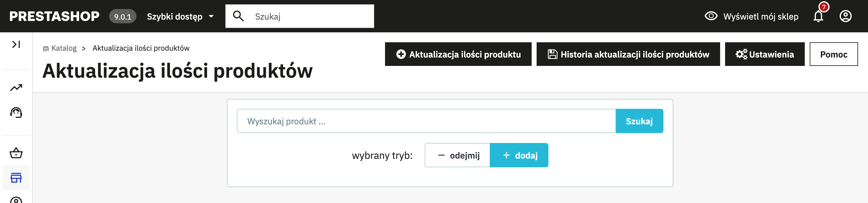The image size is (868, 203).
Task: Open 'Historia aktualizacji ilości produktów'
Action: coord(628,54)
